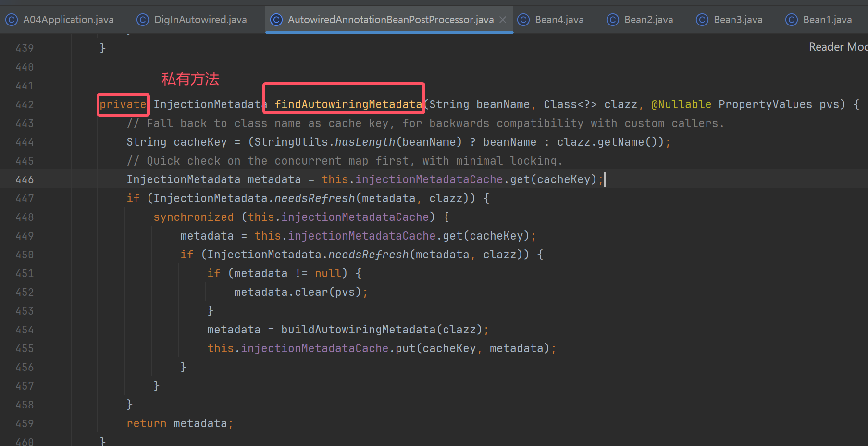Click line number 454 in the gutter
Screen dimensions: 868x446
25,330
